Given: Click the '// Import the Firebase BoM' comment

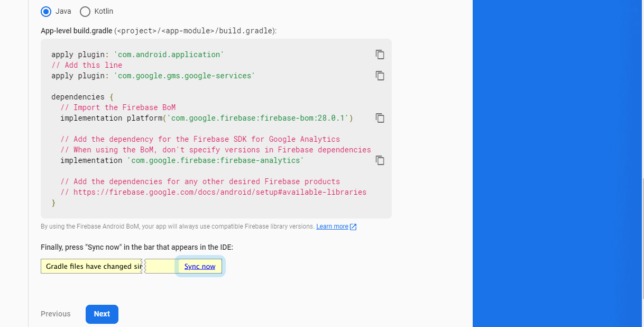Looking at the screenshot, I should pyautogui.click(x=118, y=107).
